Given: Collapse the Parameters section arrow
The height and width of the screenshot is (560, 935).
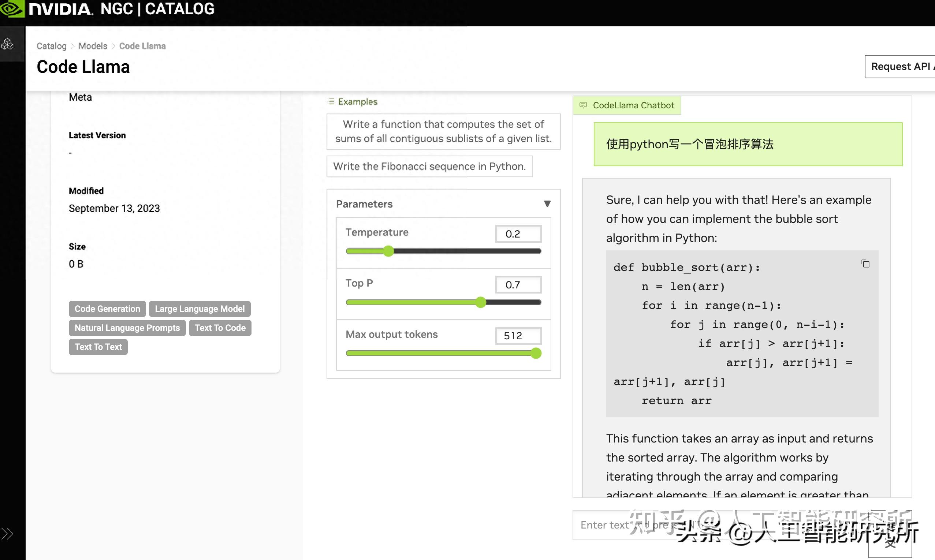Looking at the screenshot, I should point(547,204).
